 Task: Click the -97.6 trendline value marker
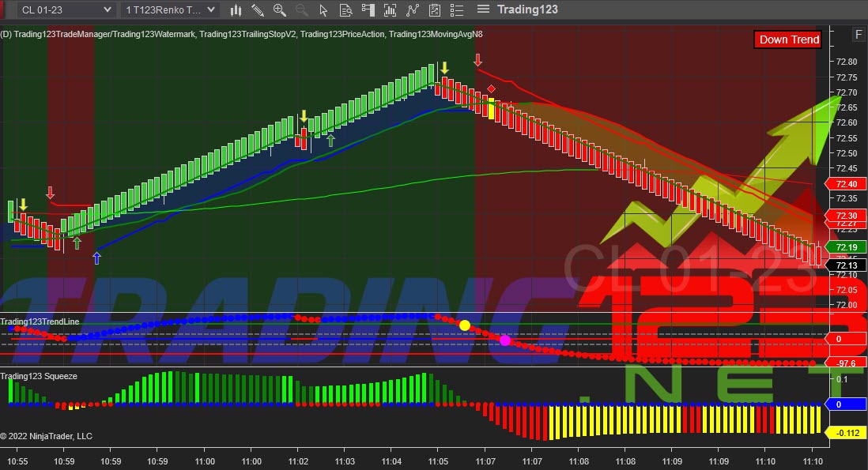coord(846,363)
